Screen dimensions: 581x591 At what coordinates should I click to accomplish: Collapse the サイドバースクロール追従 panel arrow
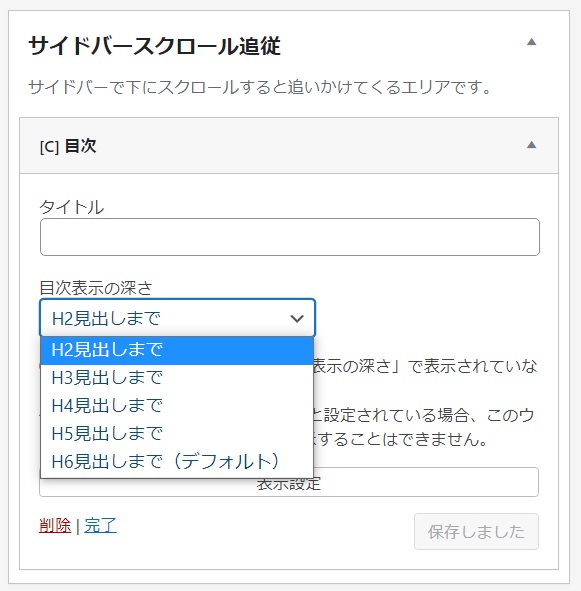click(531, 42)
